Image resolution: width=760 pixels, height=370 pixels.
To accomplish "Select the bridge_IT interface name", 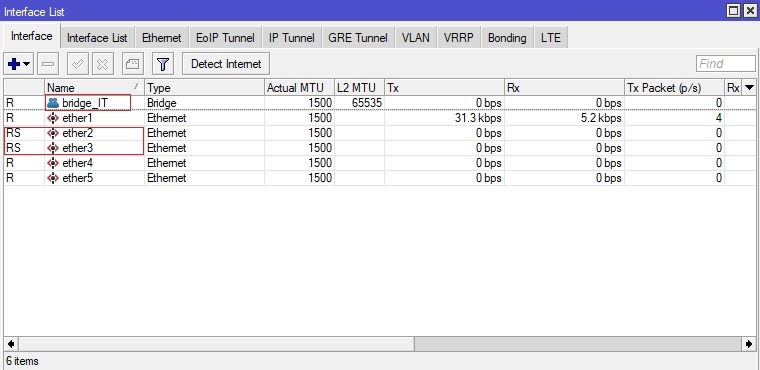I will tap(85, 103).
